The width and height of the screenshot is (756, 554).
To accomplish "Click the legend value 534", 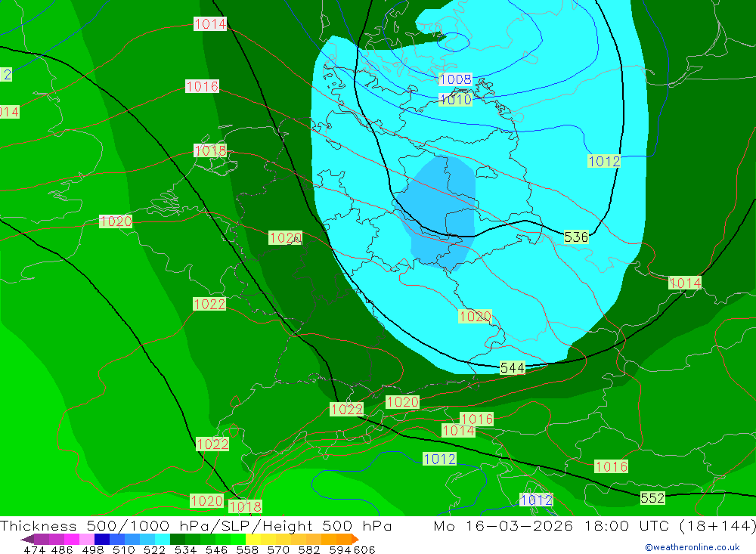I will pyautogui.click(x=185, y=550).
